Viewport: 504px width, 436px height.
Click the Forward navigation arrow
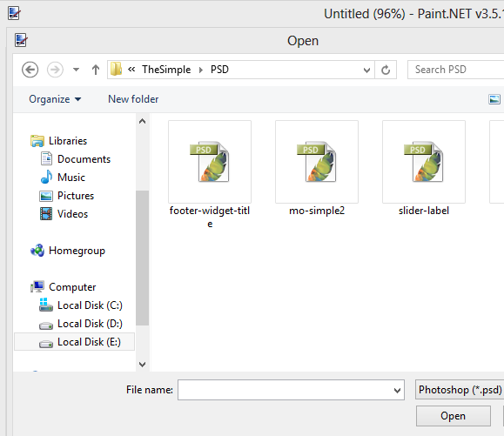point(55,70)
